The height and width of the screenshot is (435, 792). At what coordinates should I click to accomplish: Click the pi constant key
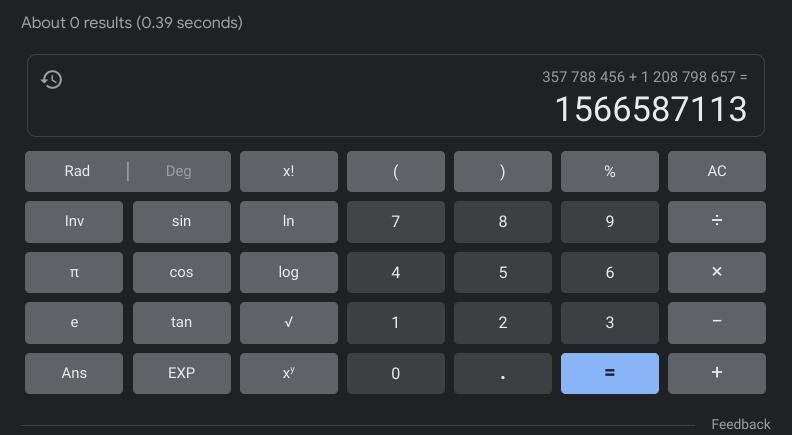coord(74,272)
